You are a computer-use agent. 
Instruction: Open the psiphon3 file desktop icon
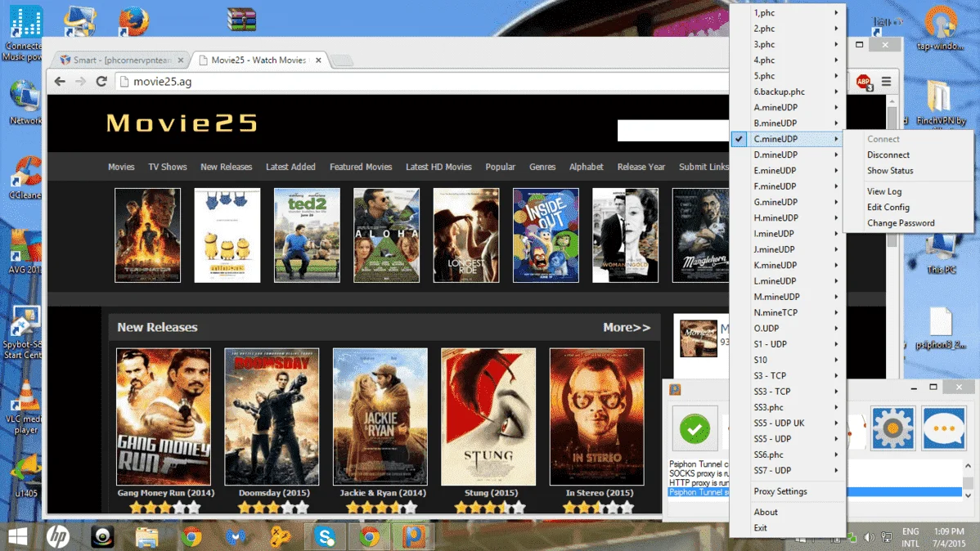(941, 328)
